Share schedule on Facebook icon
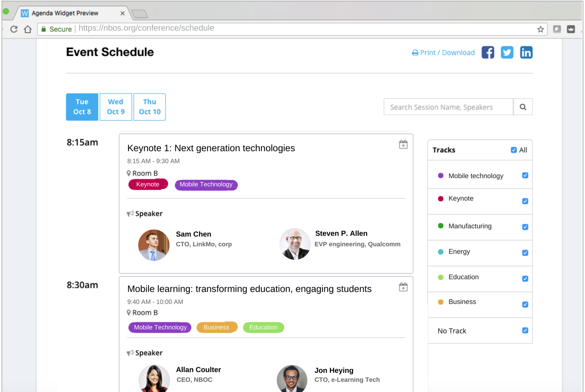 (x=487, y=52)
